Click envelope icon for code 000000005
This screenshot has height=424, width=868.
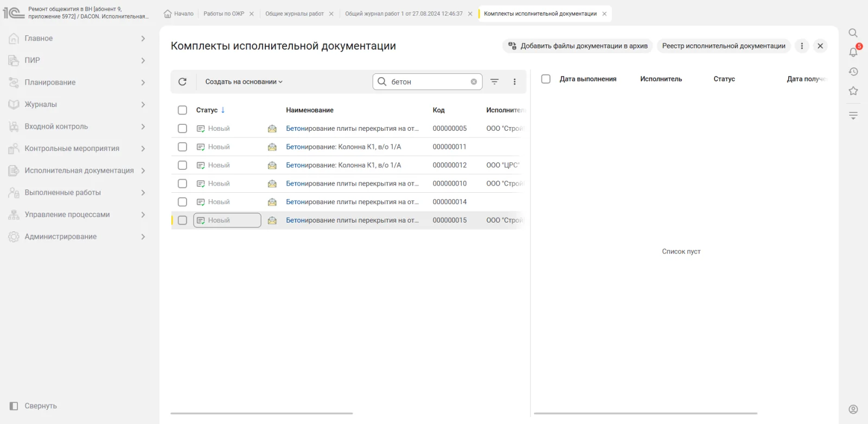272,129
